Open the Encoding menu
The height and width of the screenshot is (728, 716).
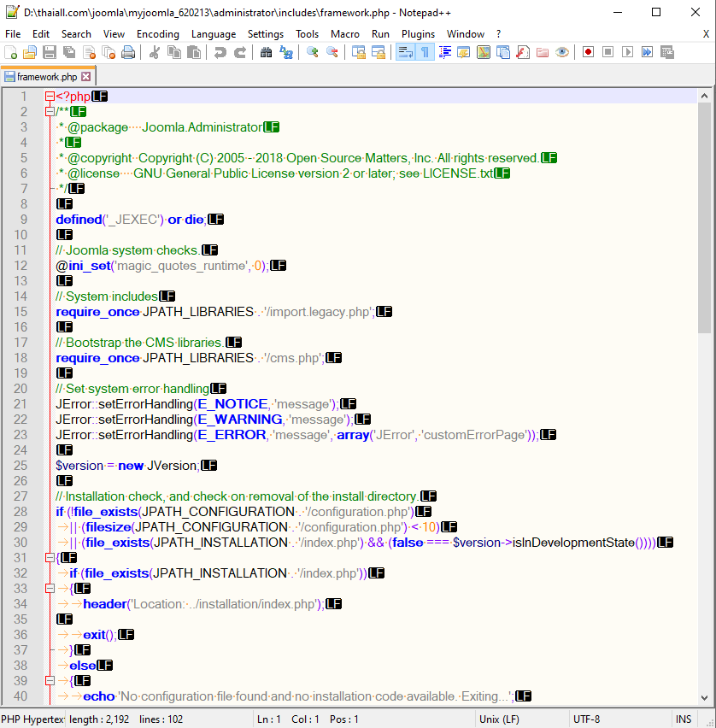coord(158,34)
